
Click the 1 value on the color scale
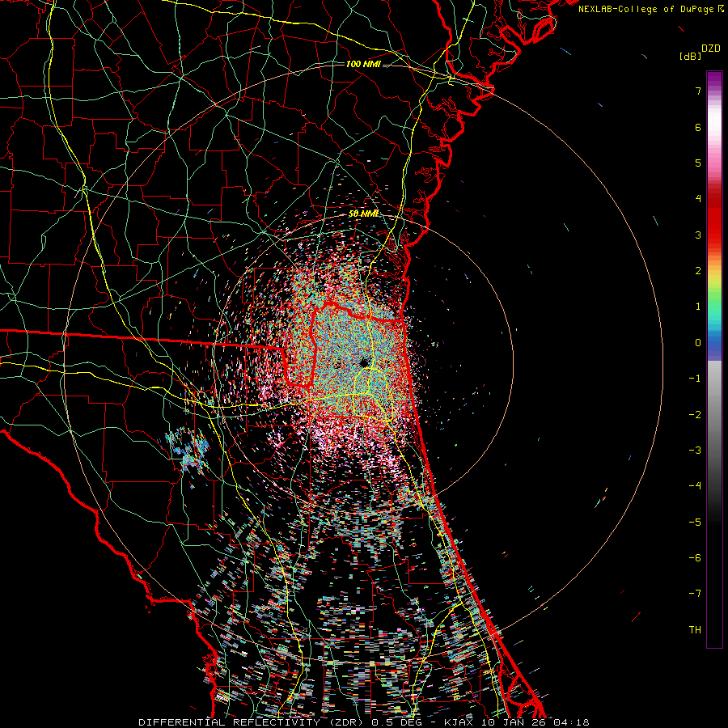coord(698,307)
